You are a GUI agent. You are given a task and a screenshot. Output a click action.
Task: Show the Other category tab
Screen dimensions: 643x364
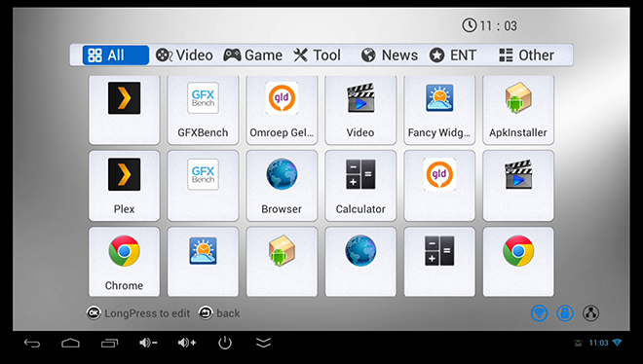coord(526,55)
